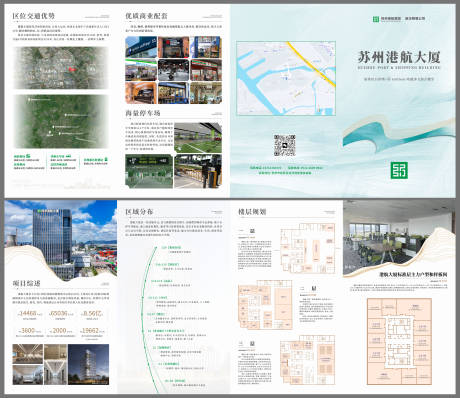
Task: Click the top-left shop photo with blue signboard
Action: pyautogui.click(x=141, y=47)
